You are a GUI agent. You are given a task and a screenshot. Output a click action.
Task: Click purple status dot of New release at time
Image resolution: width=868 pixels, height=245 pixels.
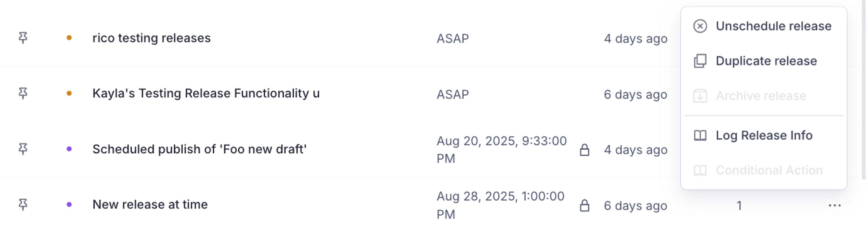[69, 205]
